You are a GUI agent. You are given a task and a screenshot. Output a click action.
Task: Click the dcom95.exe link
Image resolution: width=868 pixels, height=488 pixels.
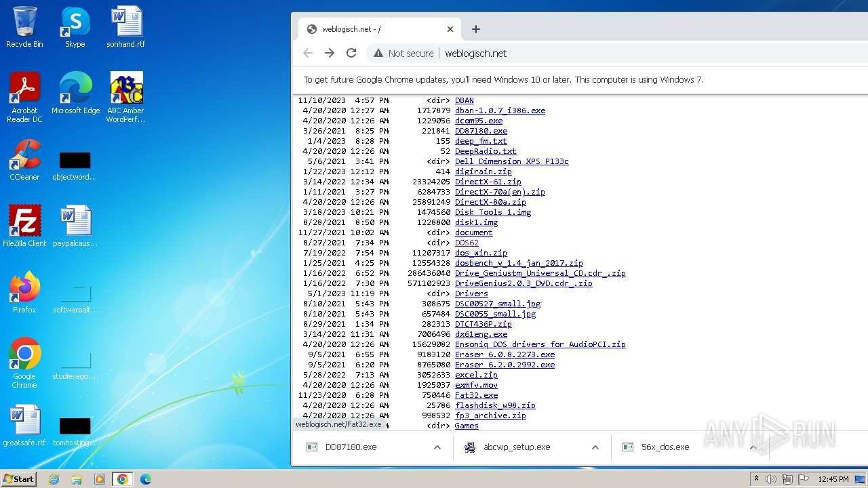point(479,121)
